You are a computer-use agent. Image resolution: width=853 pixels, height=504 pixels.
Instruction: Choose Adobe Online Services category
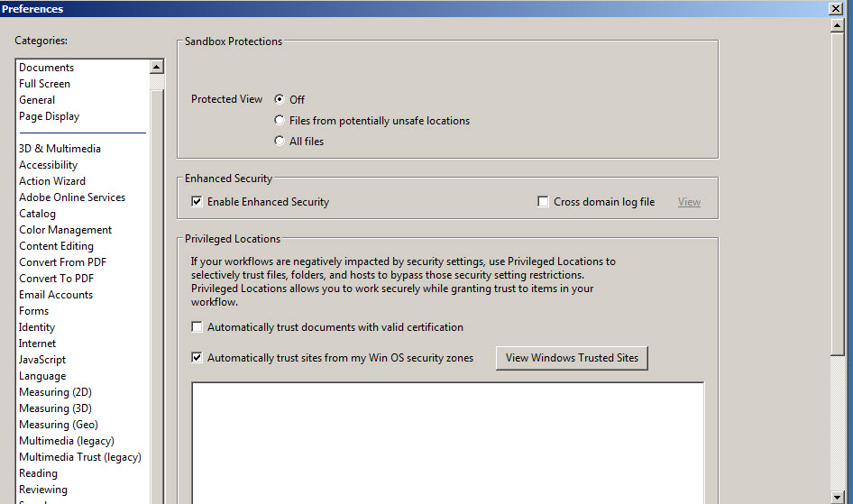72,197
